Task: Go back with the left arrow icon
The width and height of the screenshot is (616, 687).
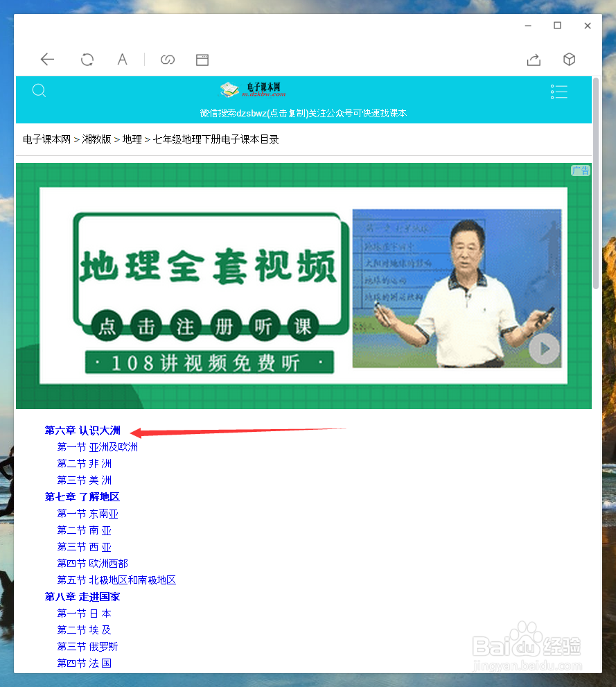Action: pyautogui.click(x=47, y=59)
